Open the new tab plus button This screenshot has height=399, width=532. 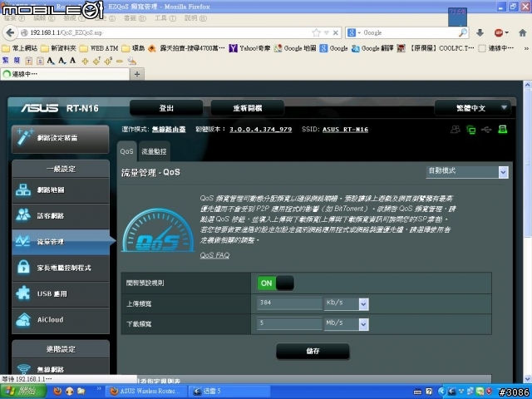tap(137, 74)
